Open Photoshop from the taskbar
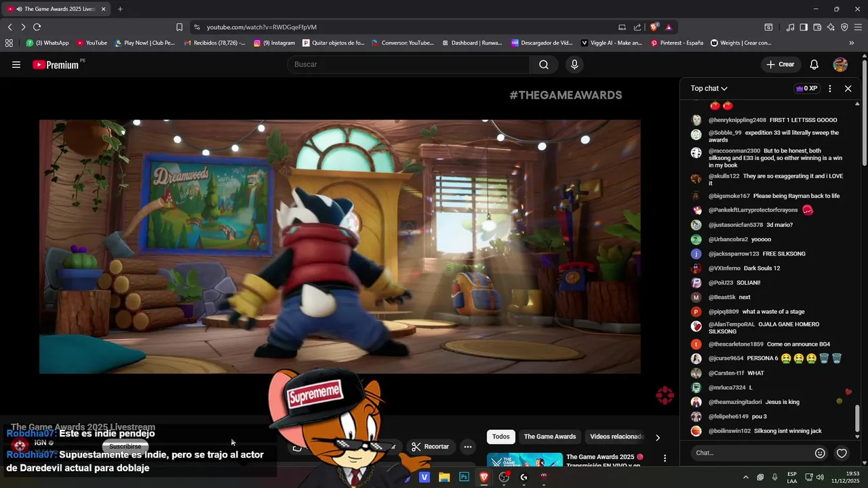 tap(464, 477)
